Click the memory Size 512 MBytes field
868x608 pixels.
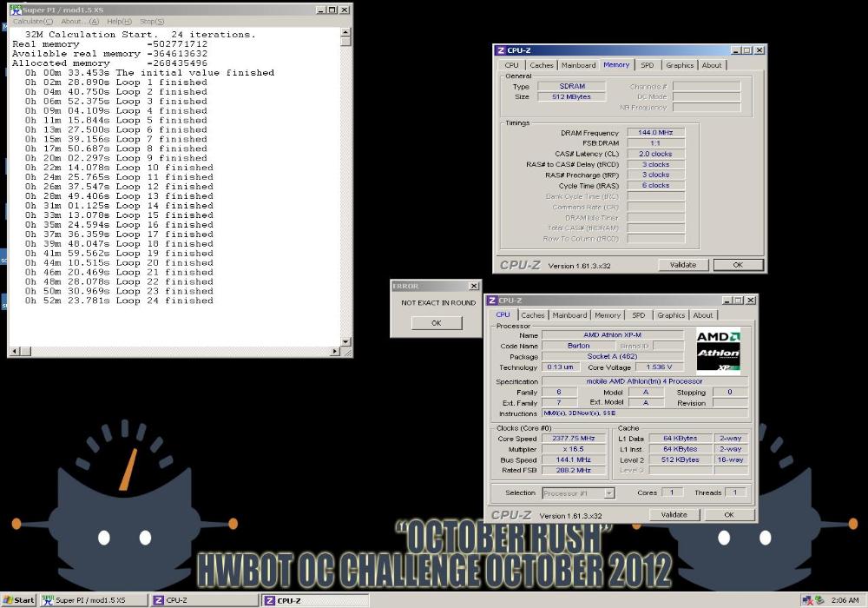coord(571,97)
